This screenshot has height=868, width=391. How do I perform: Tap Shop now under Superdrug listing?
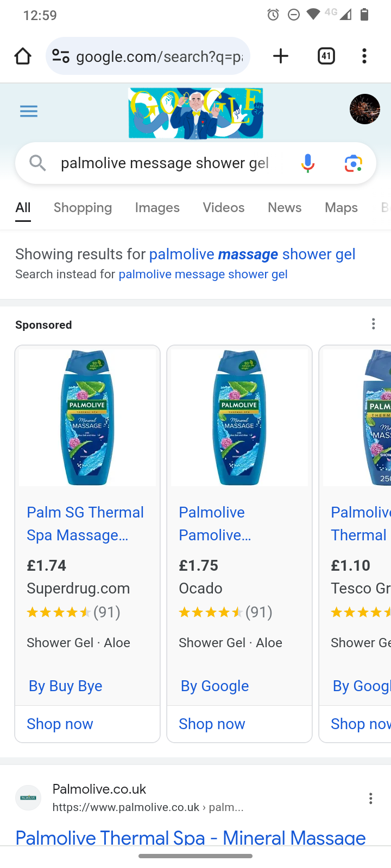(x=60, y=724)
